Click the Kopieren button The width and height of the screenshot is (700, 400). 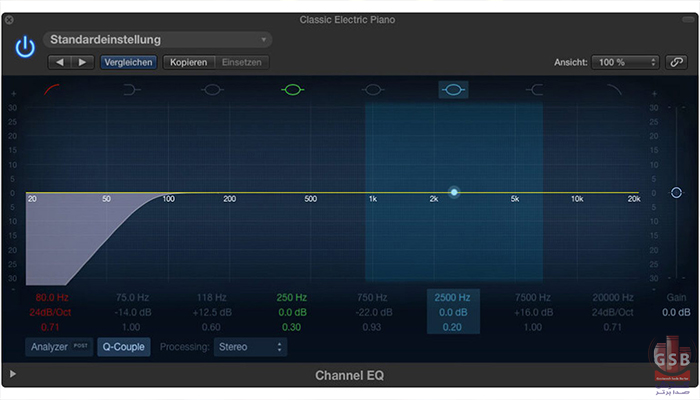tap(189, 62)
